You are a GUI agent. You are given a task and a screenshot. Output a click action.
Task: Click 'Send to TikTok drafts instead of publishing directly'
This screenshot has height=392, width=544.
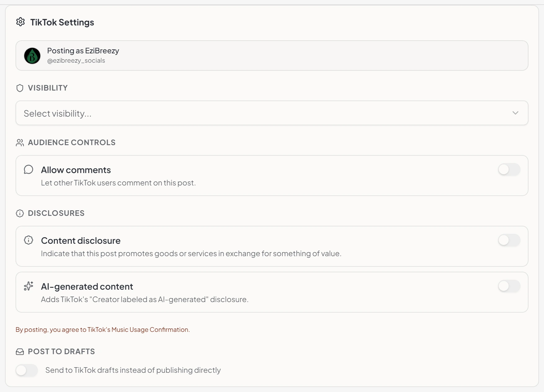133,370
